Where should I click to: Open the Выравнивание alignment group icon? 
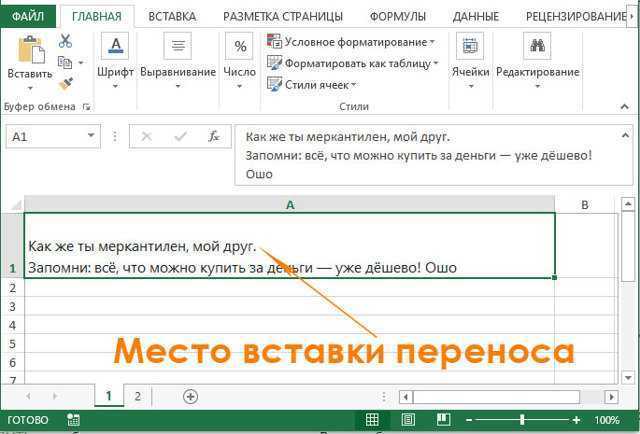click(178, 46)
